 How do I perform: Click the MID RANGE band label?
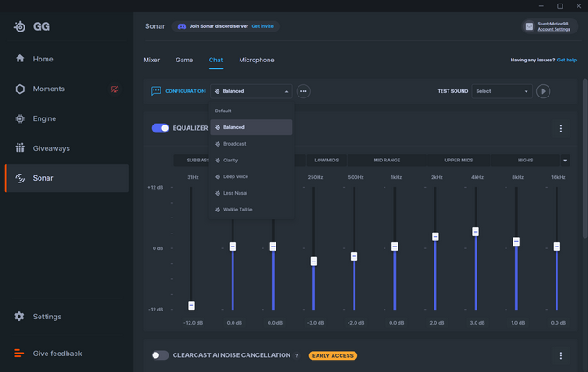tap(387, 161)
